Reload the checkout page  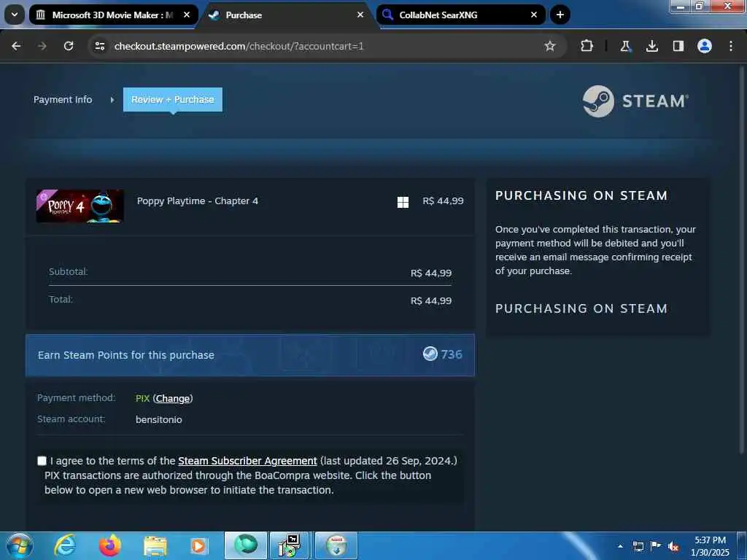[69, 46]
